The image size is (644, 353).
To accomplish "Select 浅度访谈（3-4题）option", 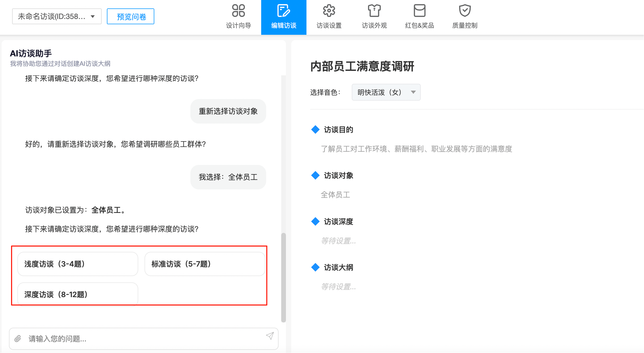I will click(77, 264).
